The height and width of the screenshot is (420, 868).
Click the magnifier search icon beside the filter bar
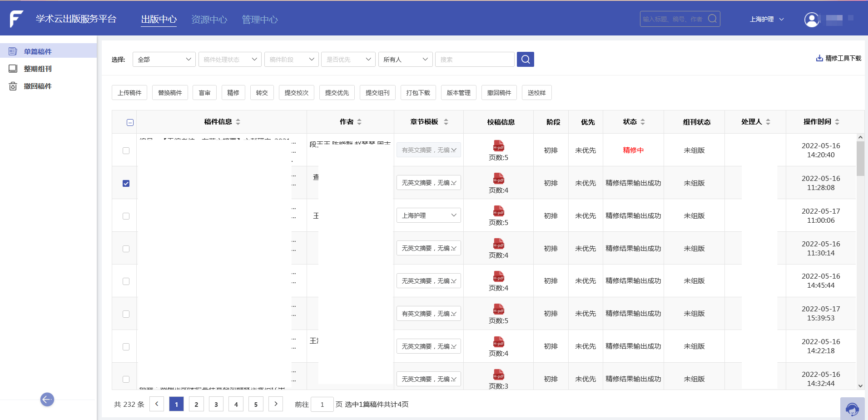coord(526,59)
